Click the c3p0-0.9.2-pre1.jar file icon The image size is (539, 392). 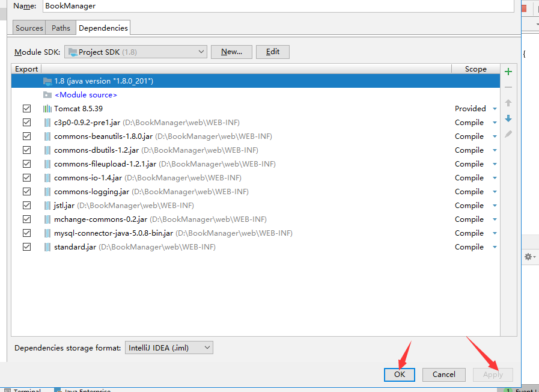coord(47,123)
